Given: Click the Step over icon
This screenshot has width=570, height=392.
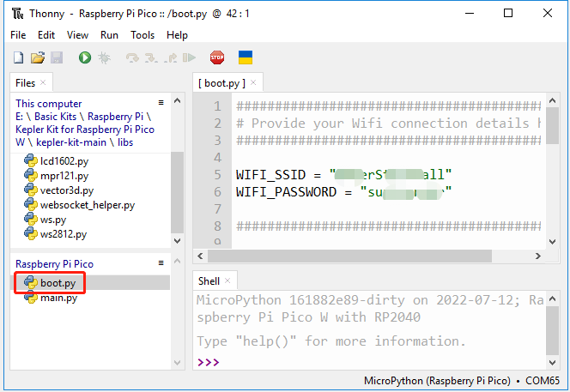Looking at the screenshot, I should pyautogui.click(x=132, y=57).
